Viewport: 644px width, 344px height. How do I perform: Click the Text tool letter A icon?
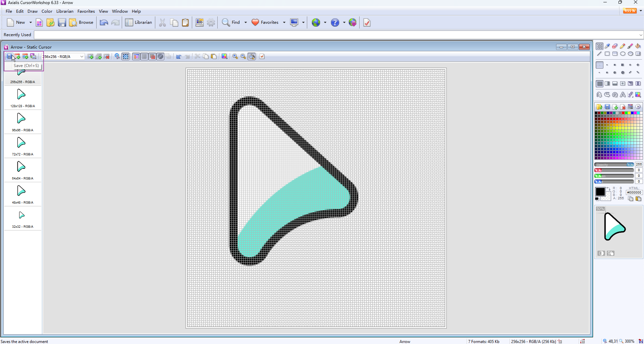[623, 95]
